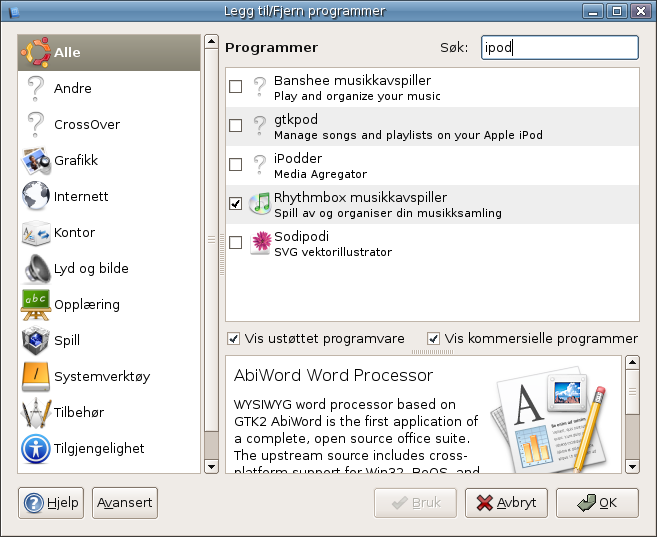
Task: Select the Kontor office icon
Action: click(36, 232)
